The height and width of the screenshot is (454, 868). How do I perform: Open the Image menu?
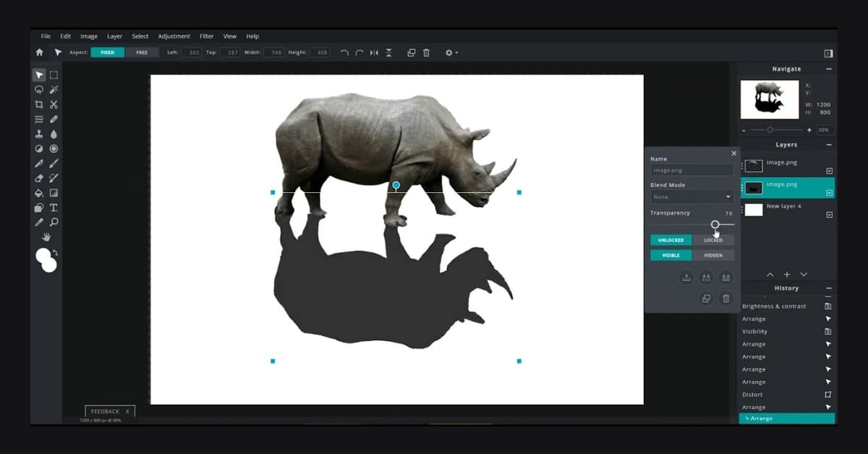coord(89,36)
